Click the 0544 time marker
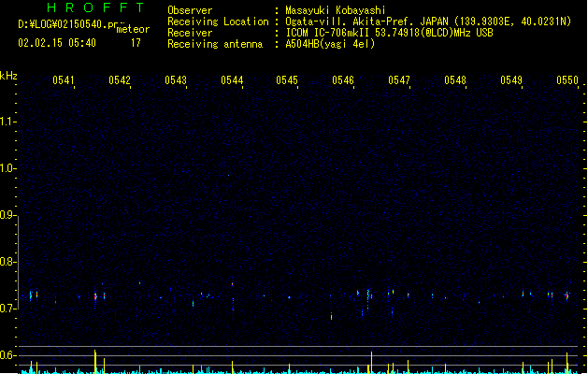The height and width of the screenshot is (374, 588). [232, 80]
